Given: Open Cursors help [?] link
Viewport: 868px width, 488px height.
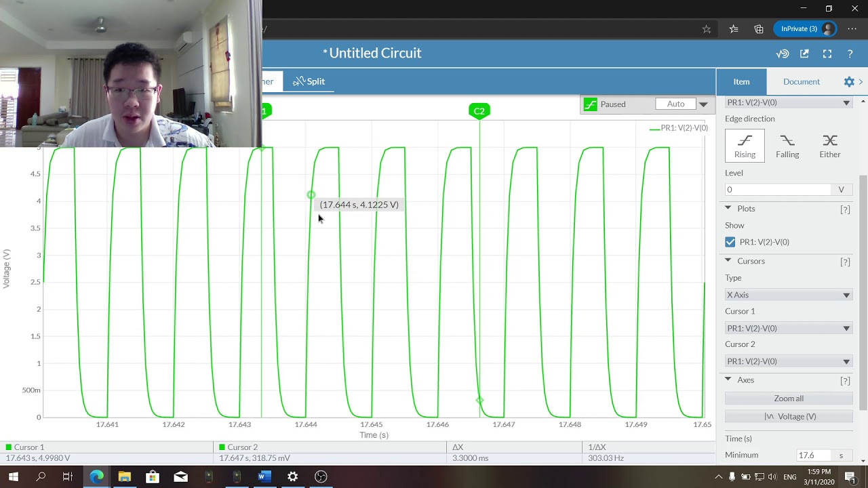Looking at the screenshot, I should [845, 262].
